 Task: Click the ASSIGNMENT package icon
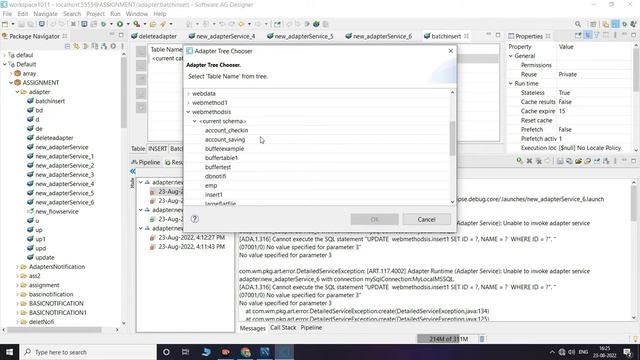tap(18, 82)
